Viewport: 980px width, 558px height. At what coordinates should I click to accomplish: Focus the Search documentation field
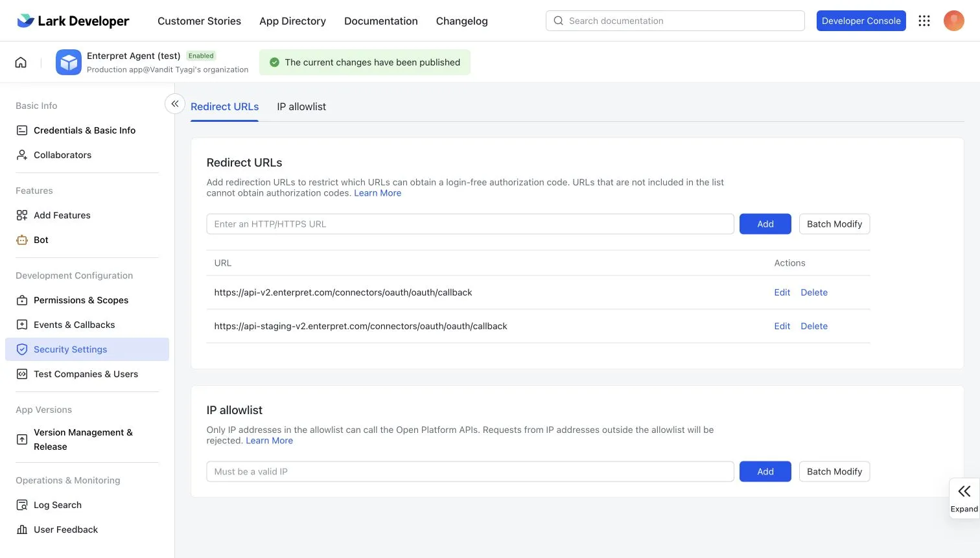[675, 21]
